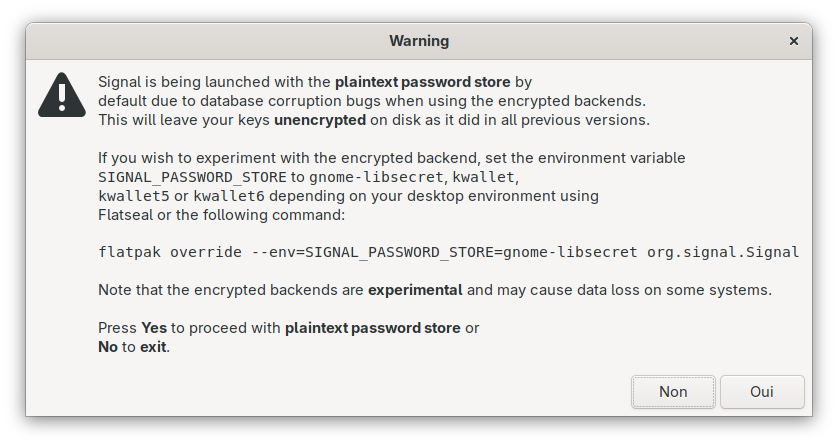838x445 pixels.
Task: Click the flatpak override command text
Action: click(x=448, y=252)
